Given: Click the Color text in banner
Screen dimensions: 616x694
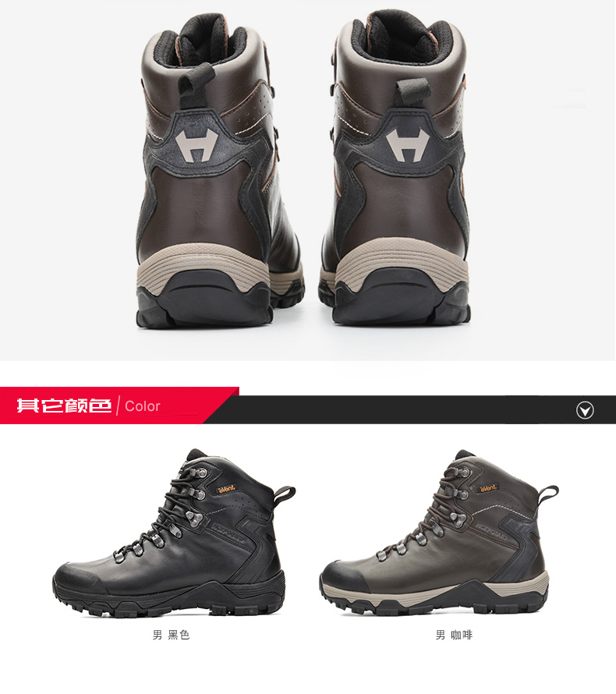Looking at the screenshot, I should [x=142, y=405].
